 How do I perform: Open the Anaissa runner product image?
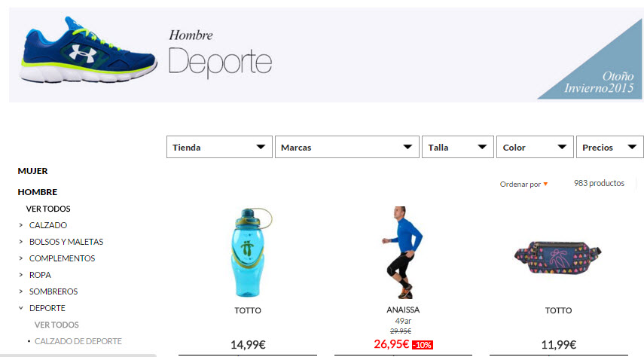click(402, 252)
